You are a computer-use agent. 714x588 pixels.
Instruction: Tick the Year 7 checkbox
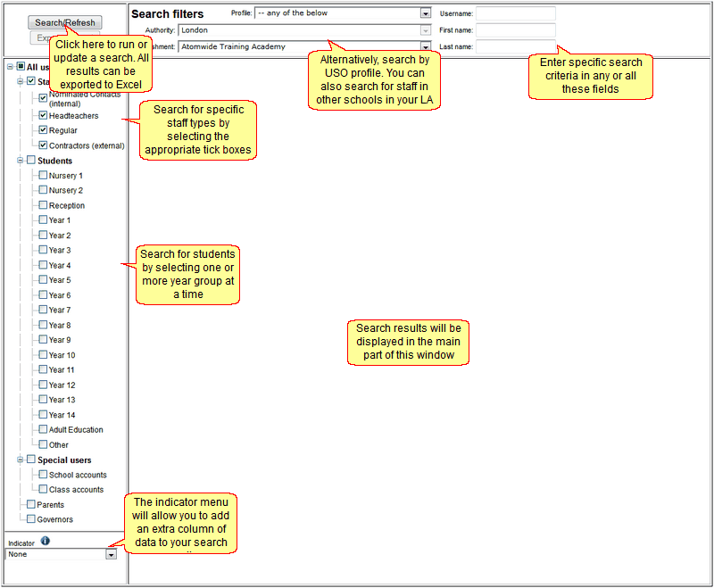pyautogui.click(x=43, y=310)
